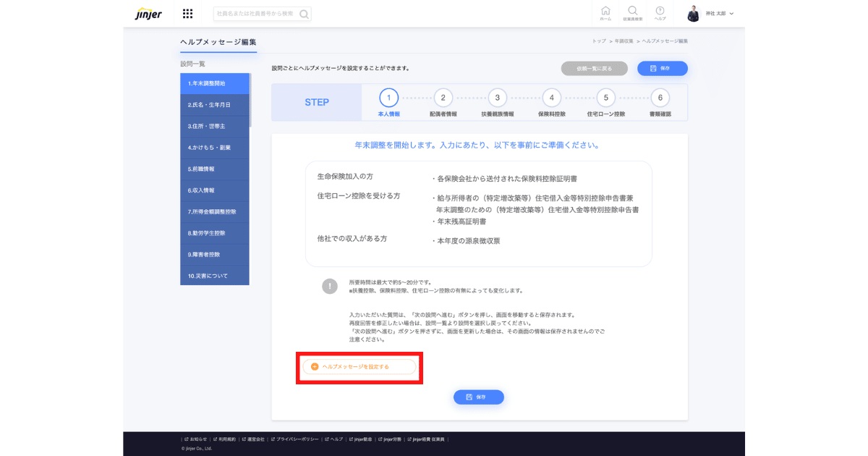
Task: Select step 4 保険料控除 circle
Action: (551, 98)
